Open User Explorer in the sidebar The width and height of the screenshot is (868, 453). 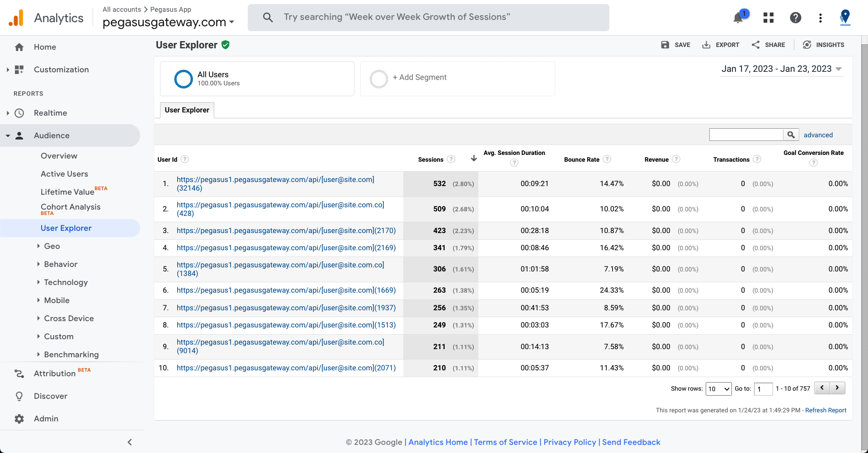coord(66,228)
